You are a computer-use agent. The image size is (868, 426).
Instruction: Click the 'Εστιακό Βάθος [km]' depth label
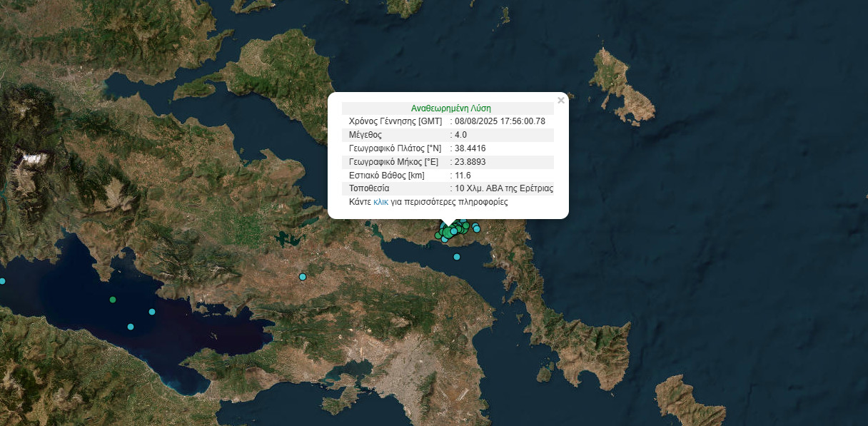pos(386,176)
